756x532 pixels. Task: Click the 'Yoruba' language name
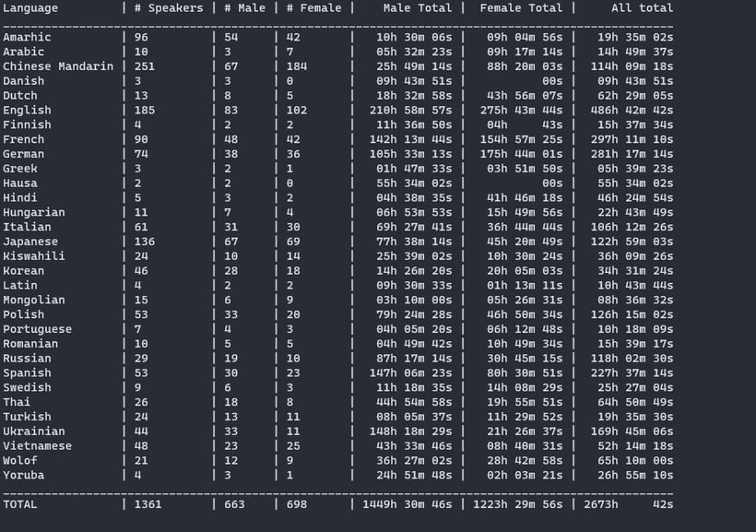point(24,475)
